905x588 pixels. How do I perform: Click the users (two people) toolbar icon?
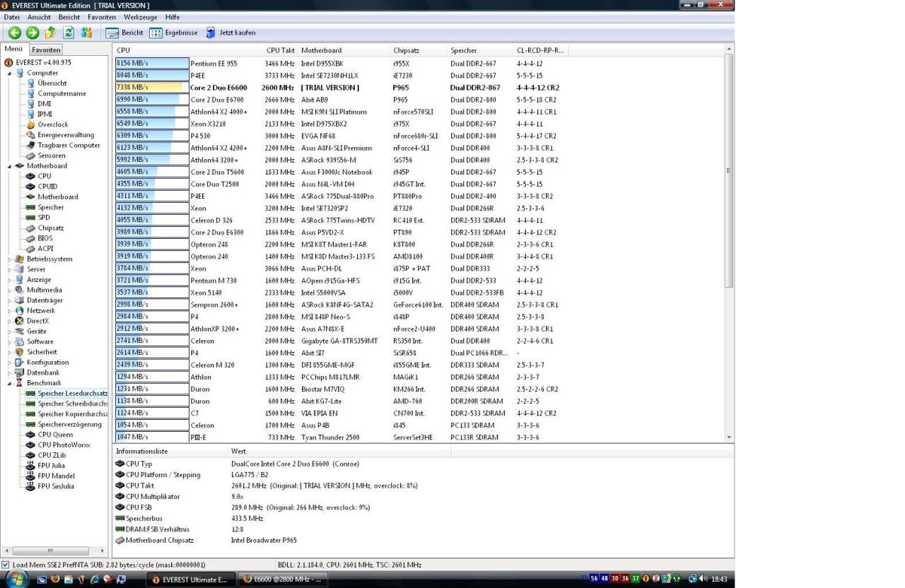tap(87, 33)
